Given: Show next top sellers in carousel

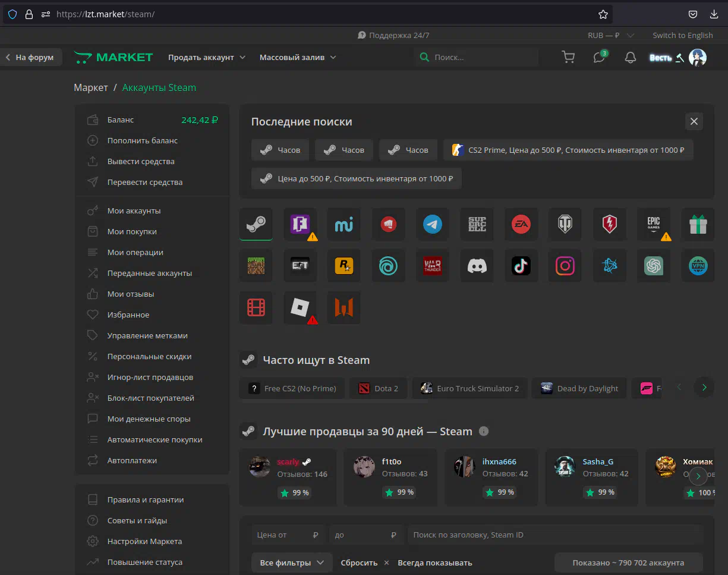Looking at the screenshot, I should point(698,476).
